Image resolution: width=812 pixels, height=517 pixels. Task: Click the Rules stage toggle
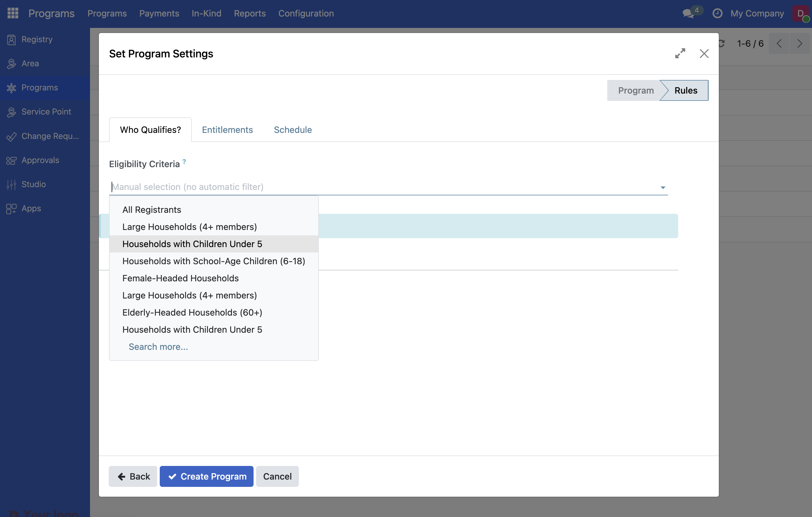tap(686, 90)
